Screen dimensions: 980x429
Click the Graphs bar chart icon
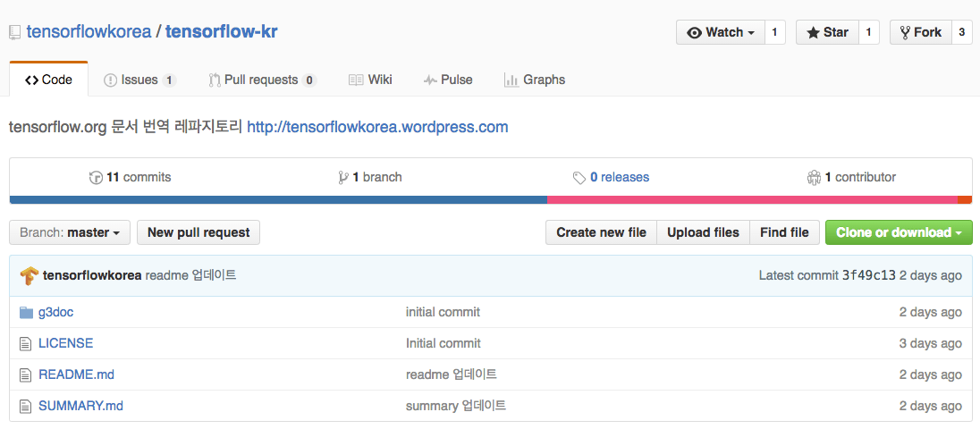(511, 80)
